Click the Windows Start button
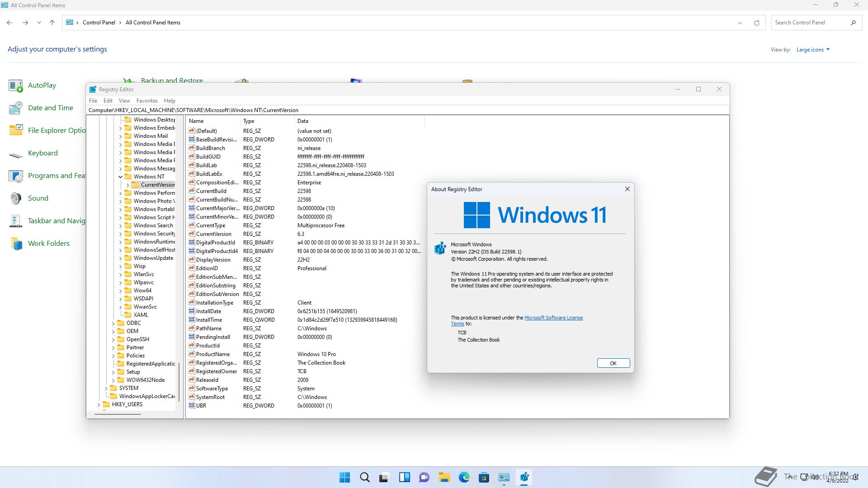The image size is (868, 488). 344,477
